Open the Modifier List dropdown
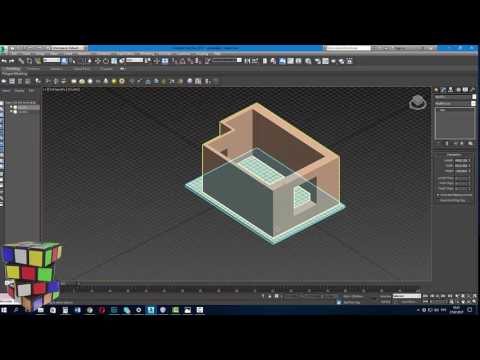 tap(455, 104)
